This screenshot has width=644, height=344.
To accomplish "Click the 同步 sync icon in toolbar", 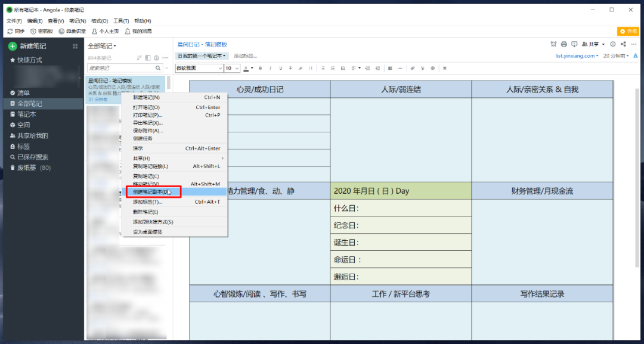I will coord(10,31).
